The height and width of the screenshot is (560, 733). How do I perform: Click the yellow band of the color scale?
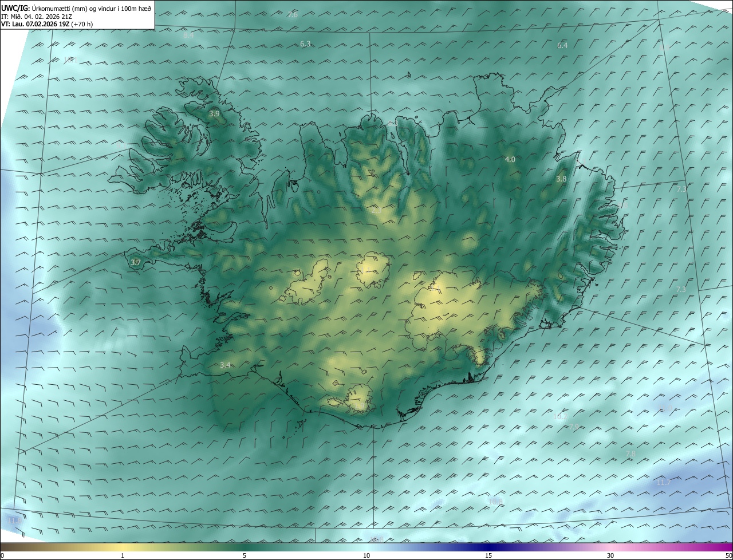tap(123, 547)
